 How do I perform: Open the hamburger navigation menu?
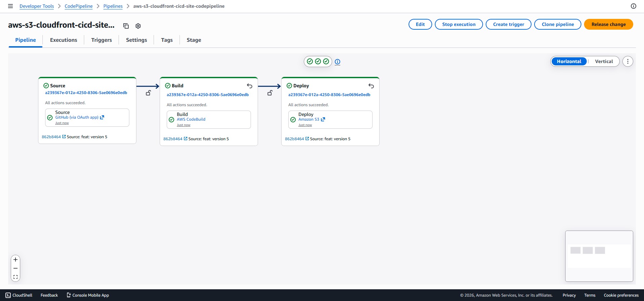point(10,6)
